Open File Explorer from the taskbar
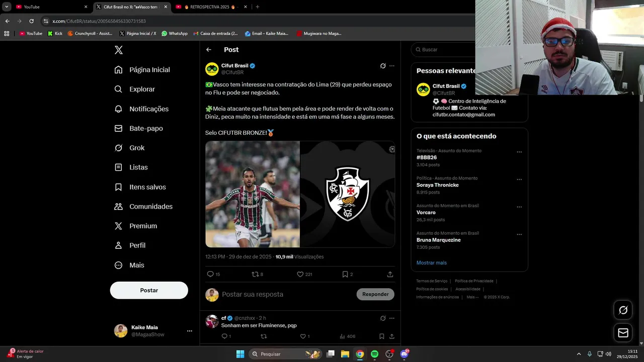Viewport: 644px width, 362px height. click(x=345, y=354)
